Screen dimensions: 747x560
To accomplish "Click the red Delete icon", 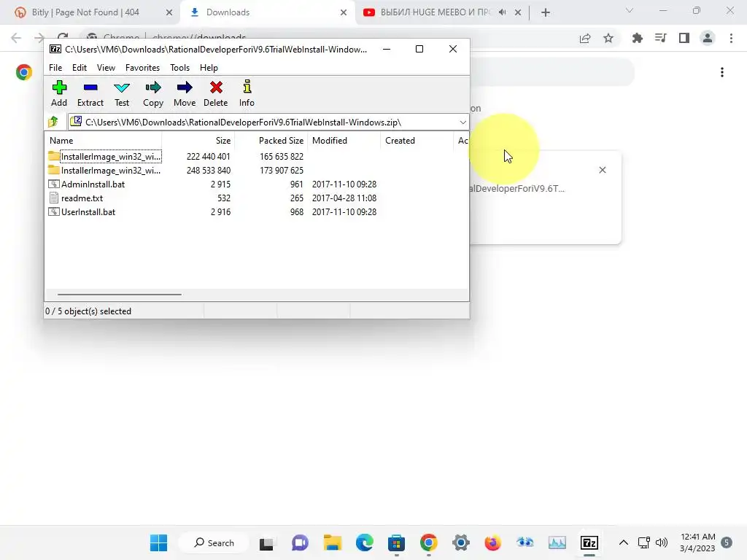I will [x=215, y=93].
